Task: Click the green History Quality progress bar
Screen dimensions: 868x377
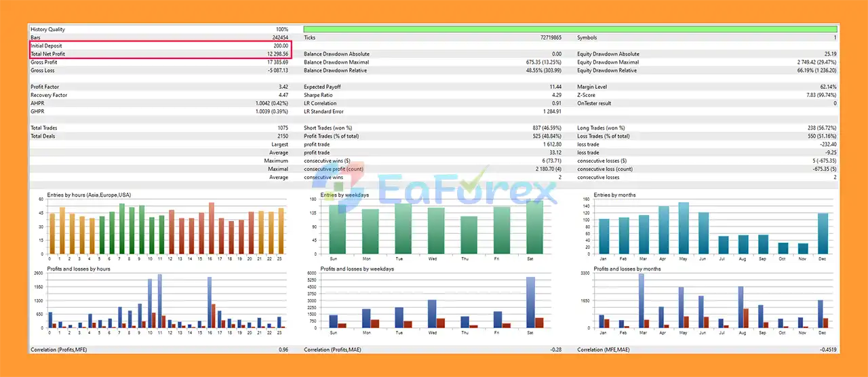Action: click(570, 29)
